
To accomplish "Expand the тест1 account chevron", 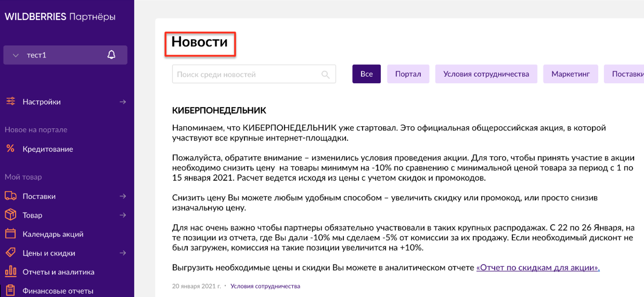I will pyautogui.click(x=15, y=55).
